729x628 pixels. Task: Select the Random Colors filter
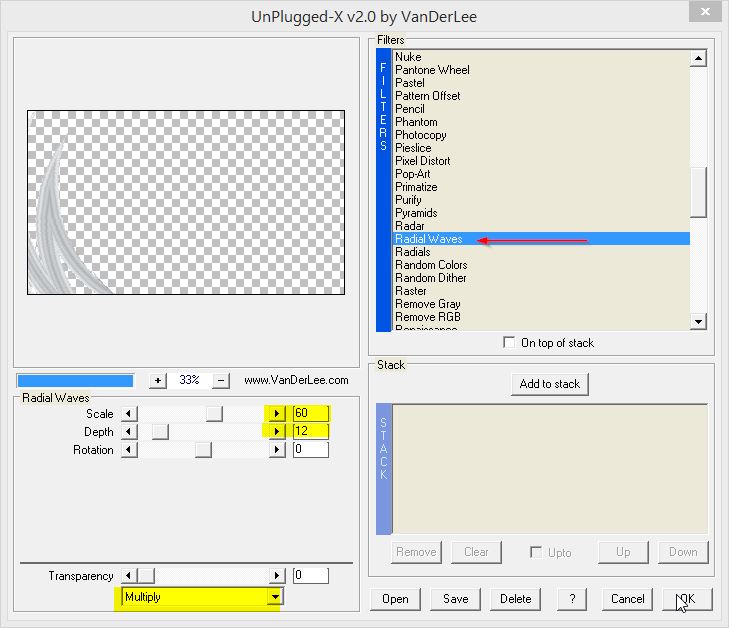coord(431,265)
